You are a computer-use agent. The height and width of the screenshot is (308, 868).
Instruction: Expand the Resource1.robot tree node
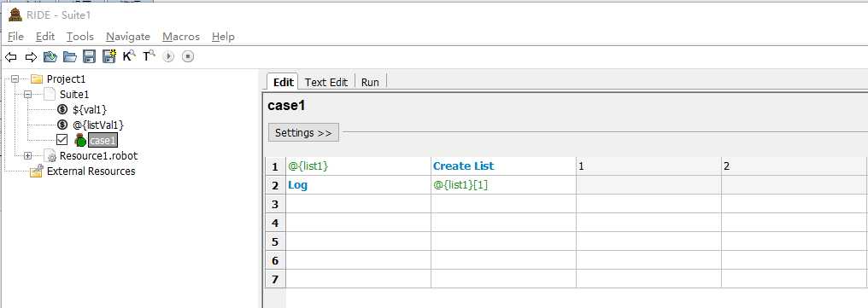pos(27,156)
